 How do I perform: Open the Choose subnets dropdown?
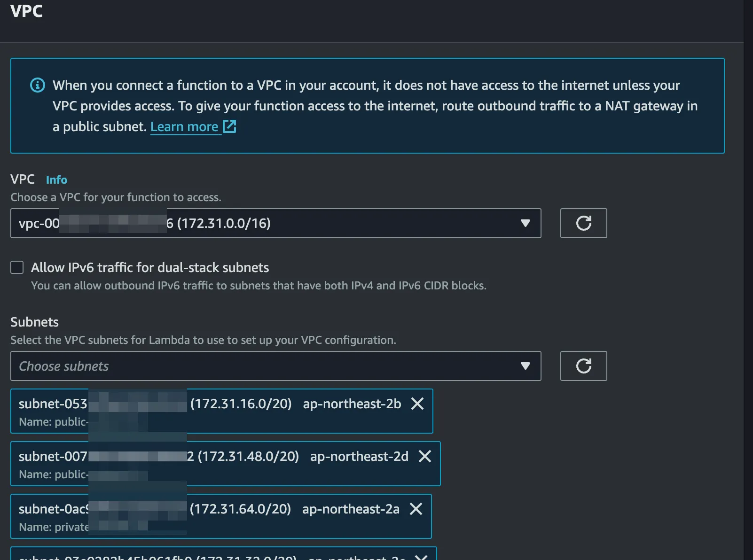276,366
